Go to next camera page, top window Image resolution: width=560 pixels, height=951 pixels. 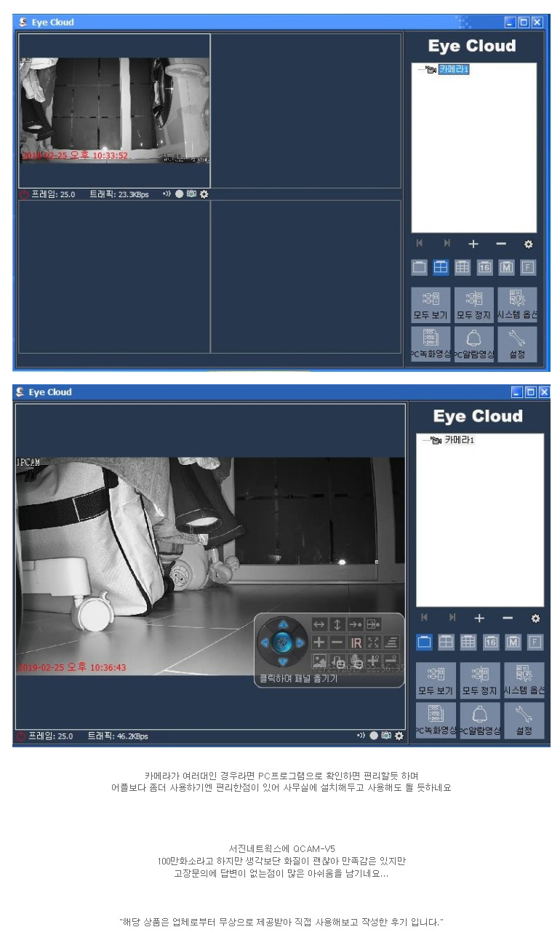coord(446,244)
